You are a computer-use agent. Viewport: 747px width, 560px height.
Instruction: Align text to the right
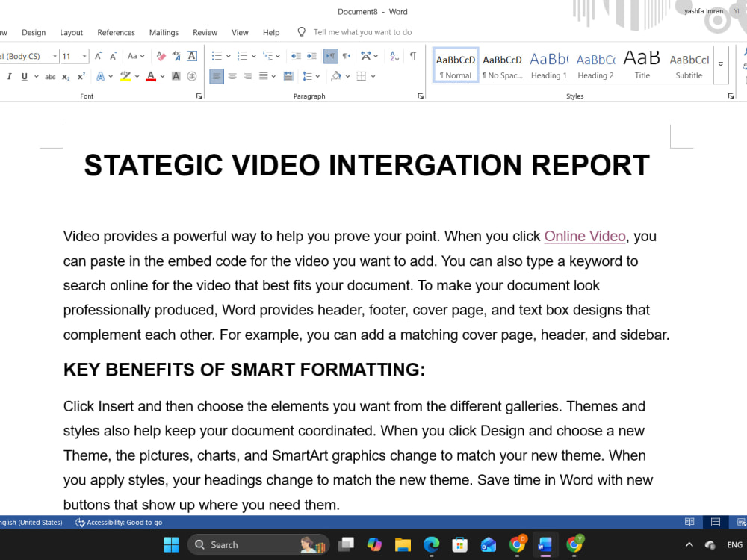coord(248,76)
